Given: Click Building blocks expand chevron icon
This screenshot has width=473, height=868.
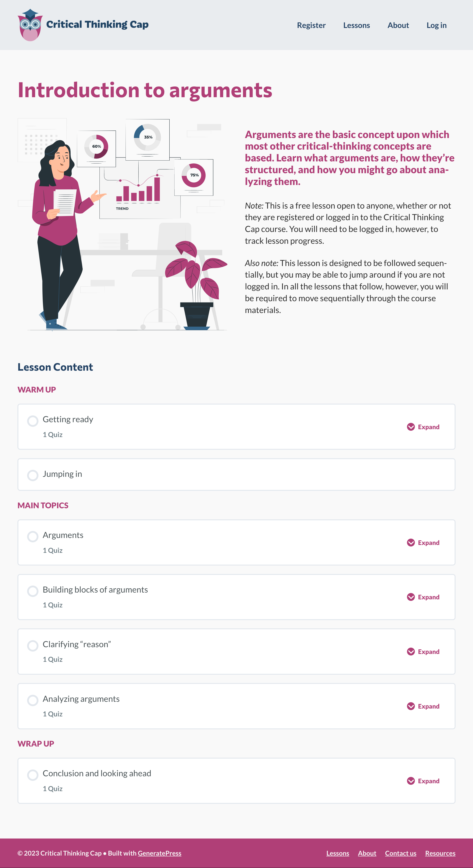Looking at the screenshot, I should coord(411,597).
